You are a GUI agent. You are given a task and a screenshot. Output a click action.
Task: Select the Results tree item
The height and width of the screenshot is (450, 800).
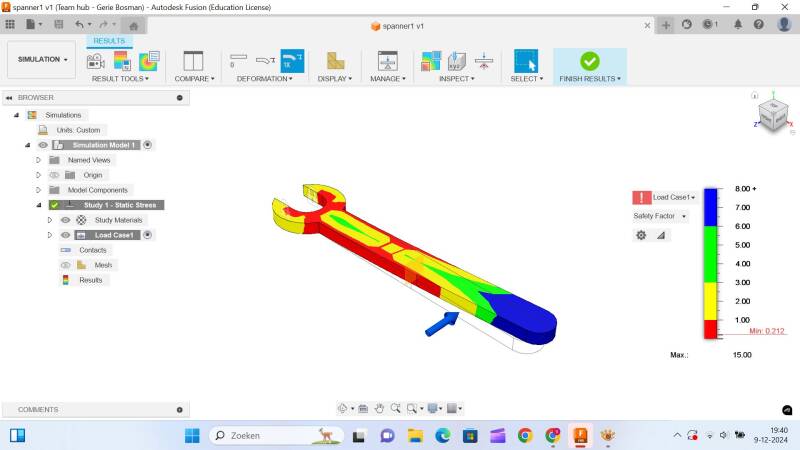click(90, 280)
